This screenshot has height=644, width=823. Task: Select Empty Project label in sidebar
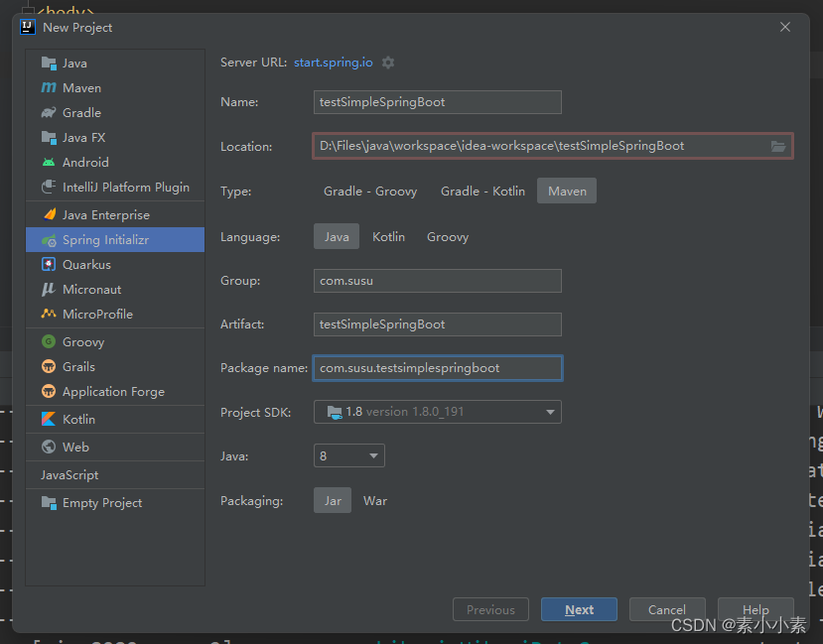tap(102, 503)
